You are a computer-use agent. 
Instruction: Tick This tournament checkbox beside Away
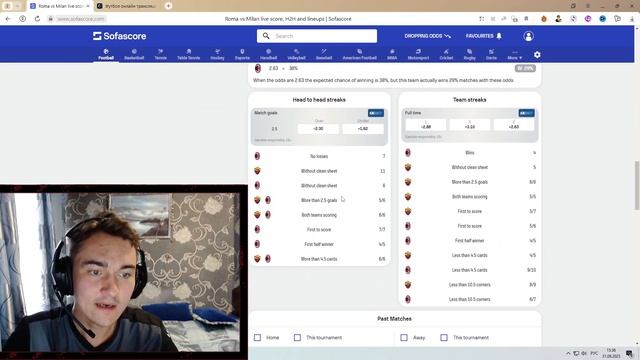tap(444, 338)
